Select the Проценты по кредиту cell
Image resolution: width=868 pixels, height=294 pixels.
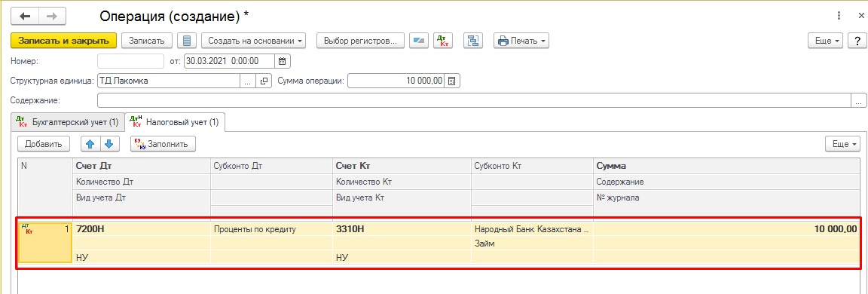click(x=271, y=228)
